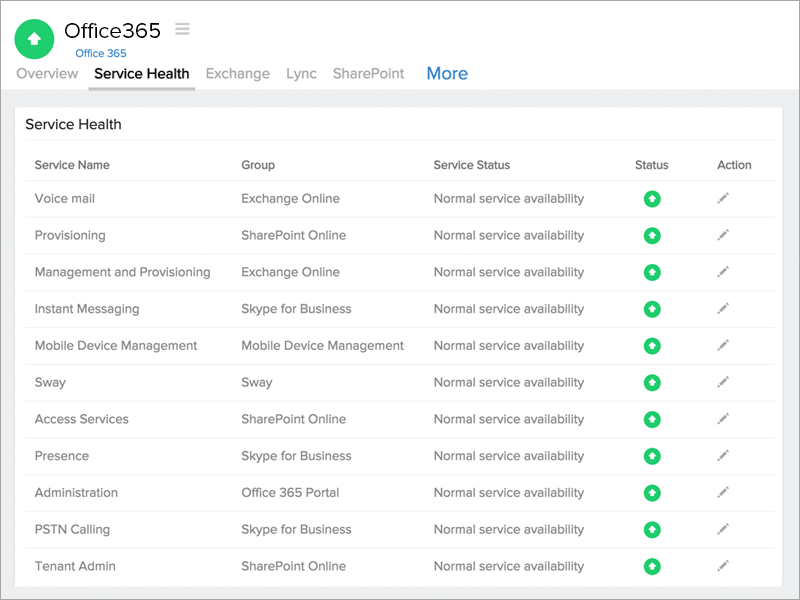800x600 pixels.
Task: Click the status icon for Tenant Admin
Action: tap(652, 566)
